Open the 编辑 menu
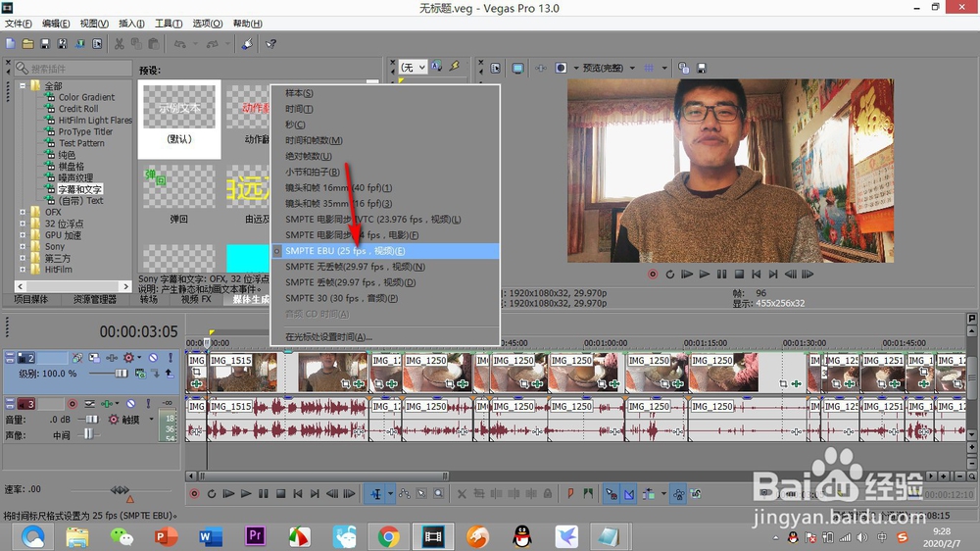The width and height of the screenshot is (980, 551). 56,24
